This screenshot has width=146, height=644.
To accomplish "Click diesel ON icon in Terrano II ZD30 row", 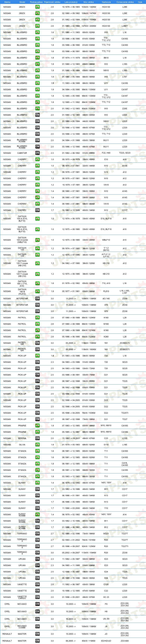I will 37,553.
